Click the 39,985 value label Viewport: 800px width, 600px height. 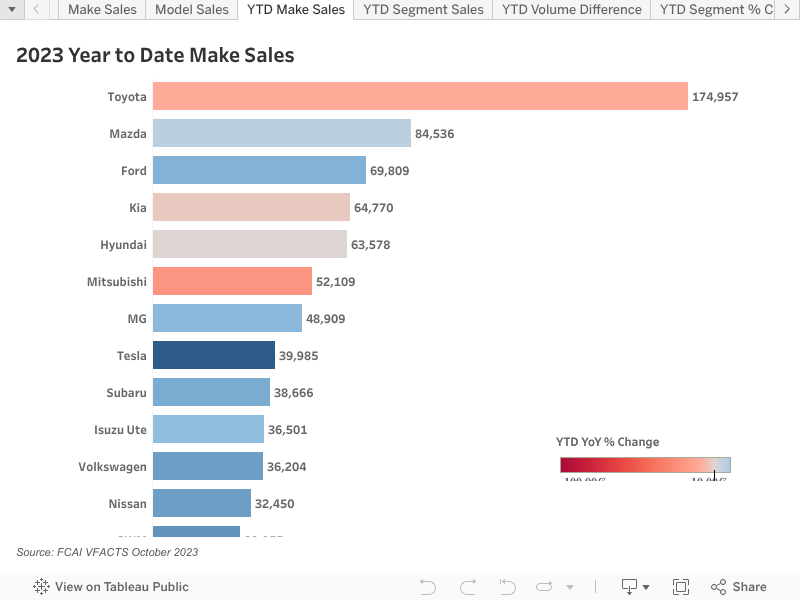pyautogui.click(x=298, y=356)
